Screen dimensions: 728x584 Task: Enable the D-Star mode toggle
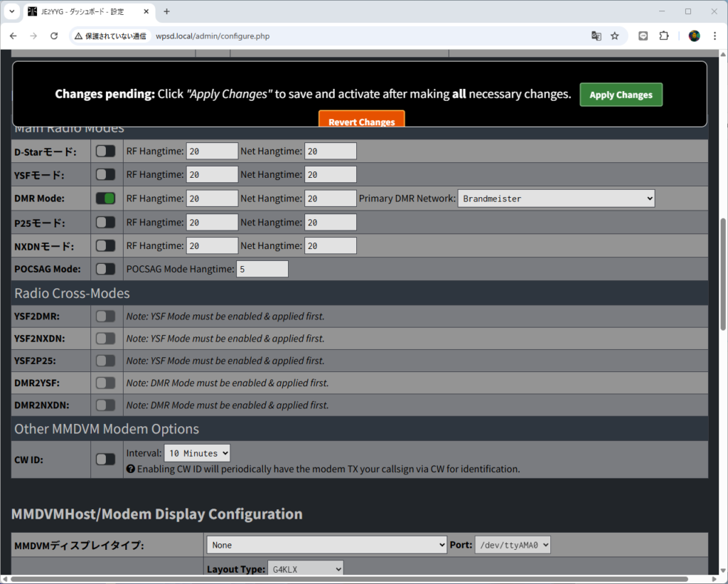105,151
